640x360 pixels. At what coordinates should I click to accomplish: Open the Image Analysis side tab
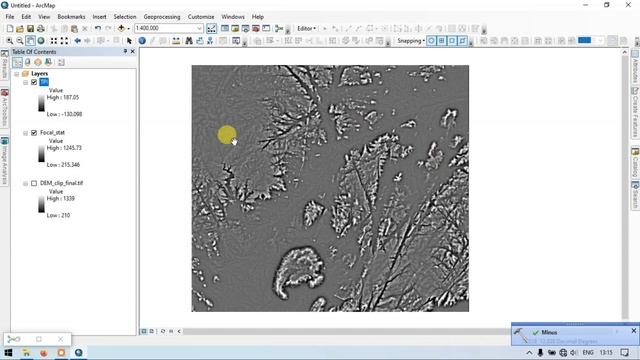click(x=4, y=161)
